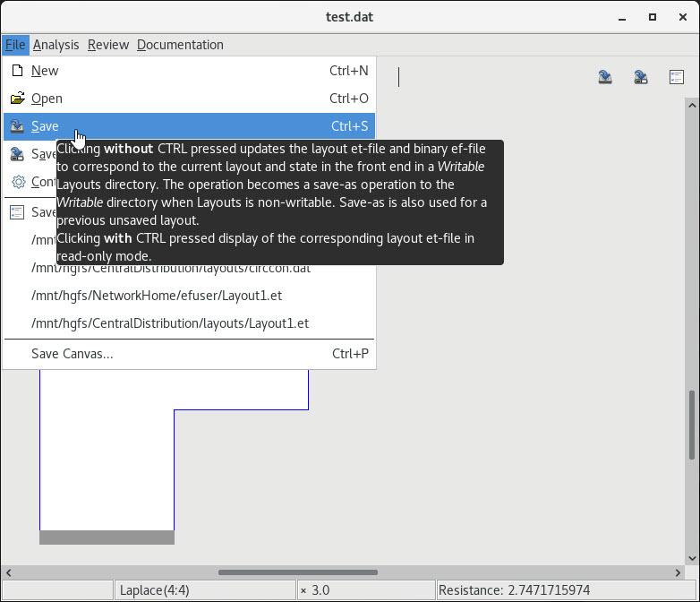Click the New document icon in File menu

[x=17, y=71]
